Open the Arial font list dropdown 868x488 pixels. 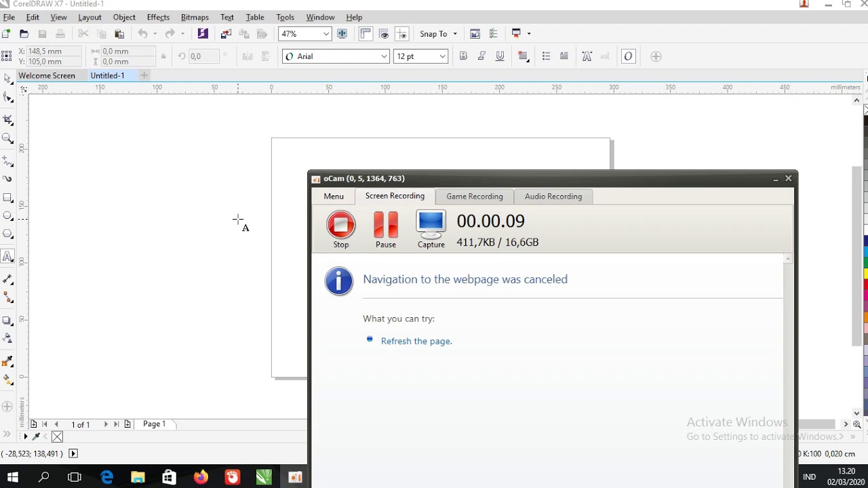point(384,56)
